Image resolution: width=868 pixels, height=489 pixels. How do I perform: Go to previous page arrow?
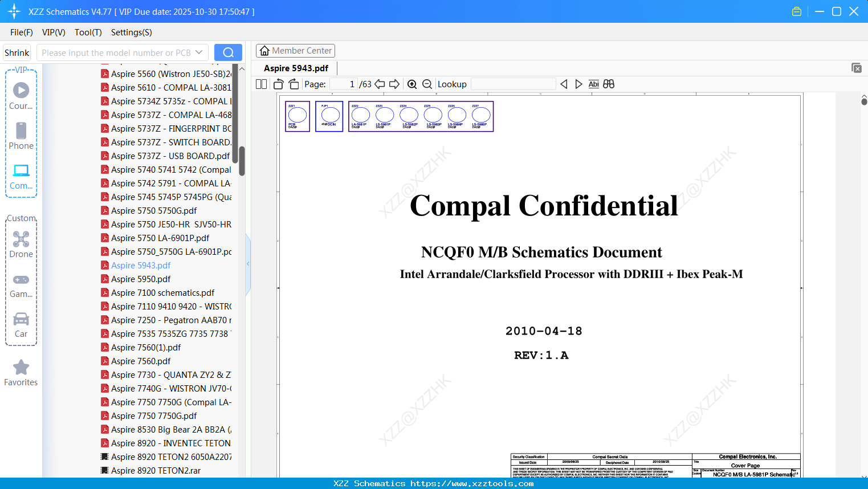(x=380, y=84)
